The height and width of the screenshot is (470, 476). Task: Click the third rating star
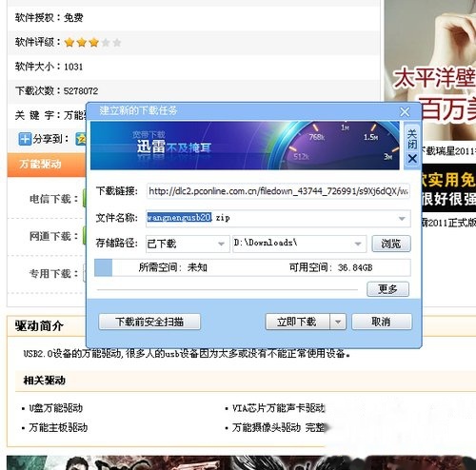[93, 42]
